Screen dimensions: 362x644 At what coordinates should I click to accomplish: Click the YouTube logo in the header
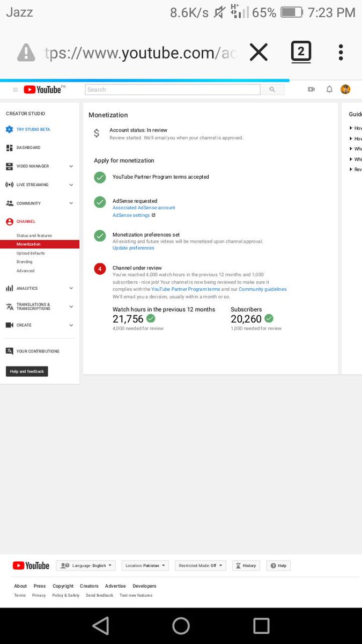(43, 90)
